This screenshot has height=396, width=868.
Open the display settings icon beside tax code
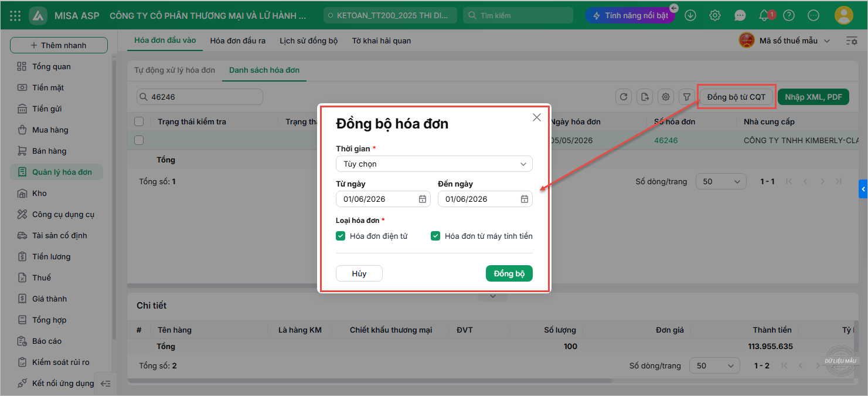(x=852, y=40)
